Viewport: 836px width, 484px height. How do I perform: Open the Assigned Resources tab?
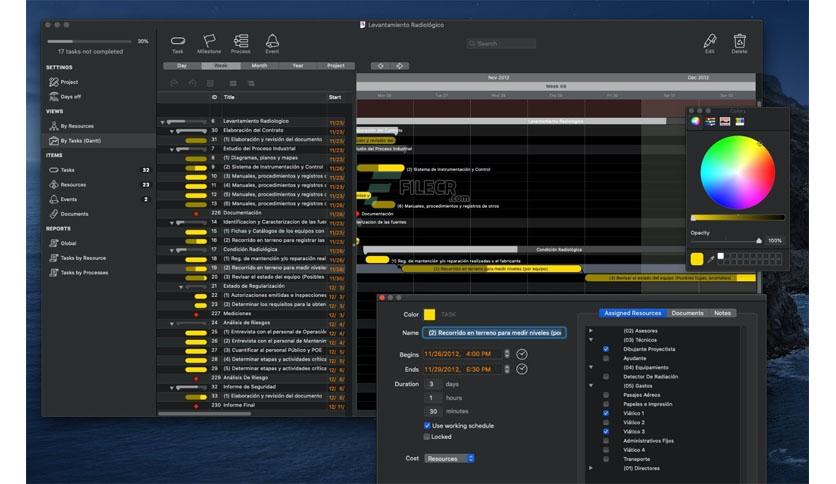click(x=632, y=313)
